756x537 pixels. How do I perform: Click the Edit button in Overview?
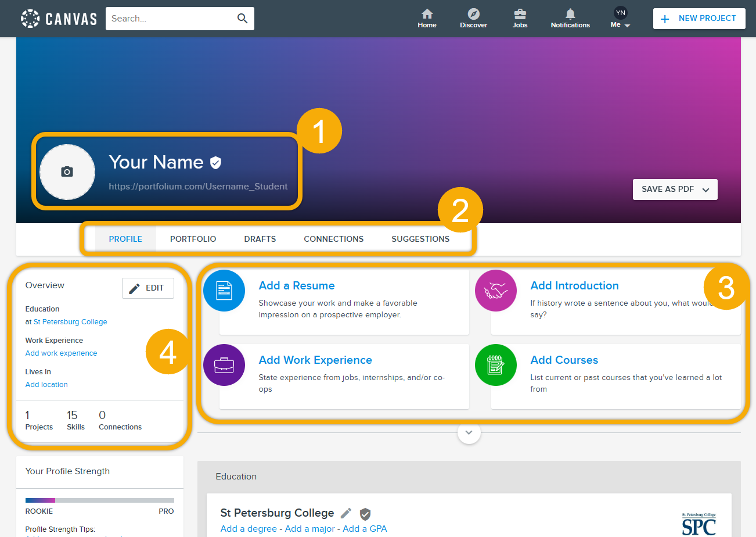pyautogui.click(x=147, y=288)
